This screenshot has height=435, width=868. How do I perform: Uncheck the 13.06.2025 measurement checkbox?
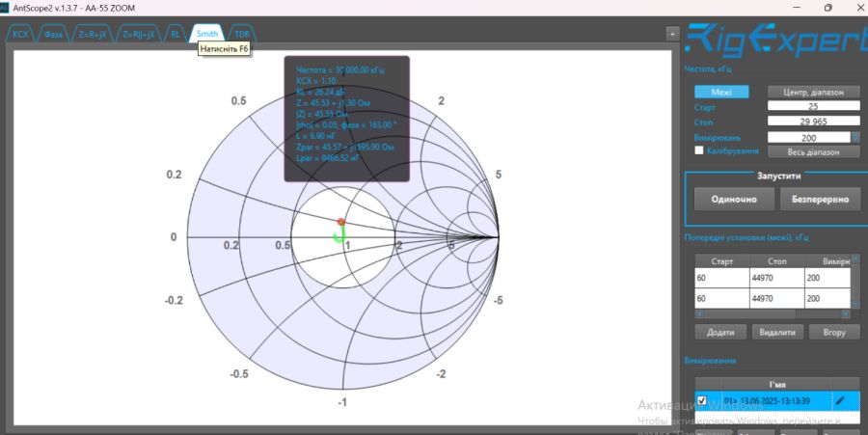[x=701, y=400]
